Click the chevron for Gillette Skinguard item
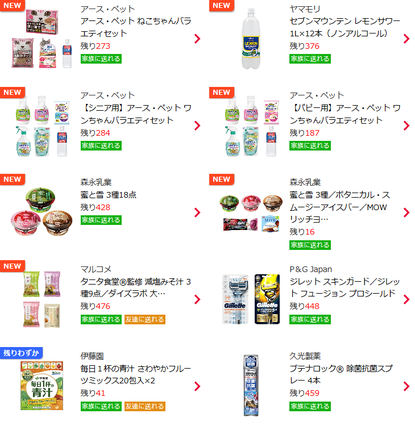415x426 pixels. 406,299
